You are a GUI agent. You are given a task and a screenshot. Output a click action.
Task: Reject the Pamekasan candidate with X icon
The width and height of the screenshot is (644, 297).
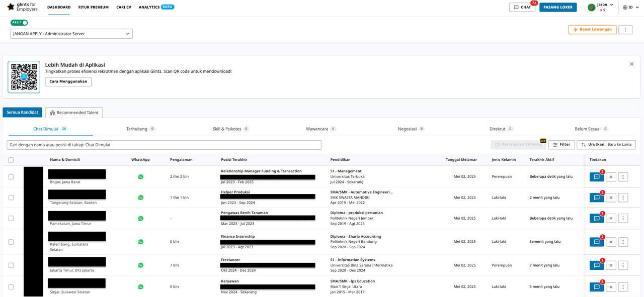tap(610, 218)
